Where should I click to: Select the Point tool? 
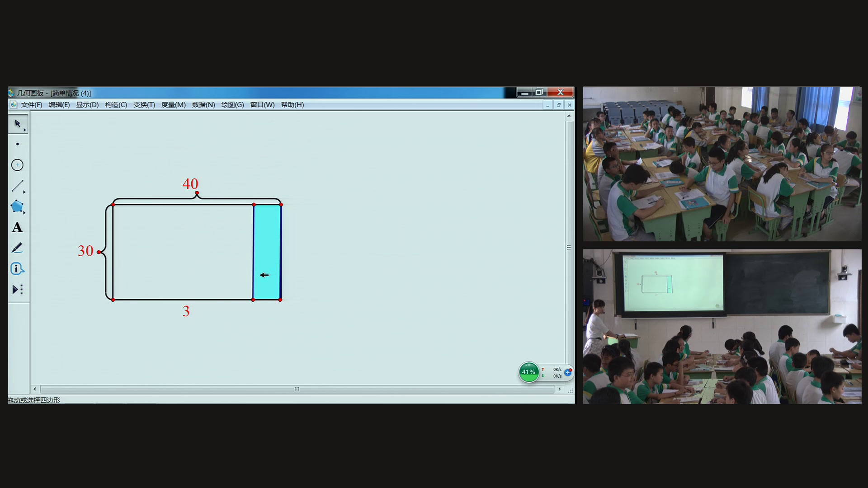(17, 144)
